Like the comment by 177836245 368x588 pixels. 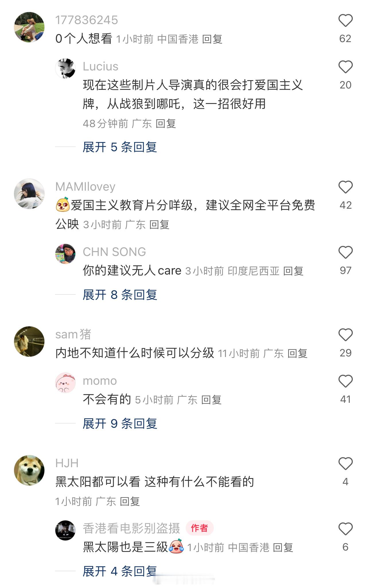point(345,21)
